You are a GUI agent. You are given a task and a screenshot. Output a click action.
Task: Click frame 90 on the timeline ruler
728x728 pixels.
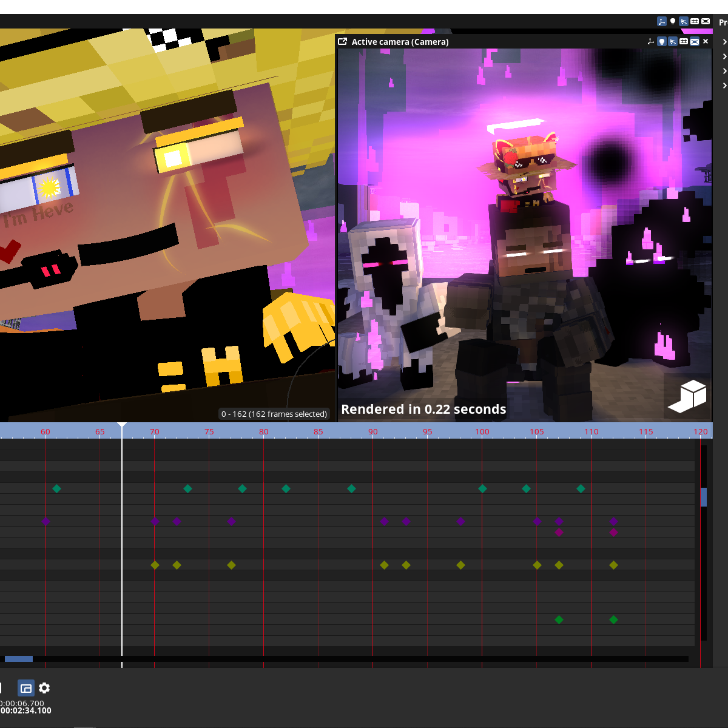[x=373, y=431]
